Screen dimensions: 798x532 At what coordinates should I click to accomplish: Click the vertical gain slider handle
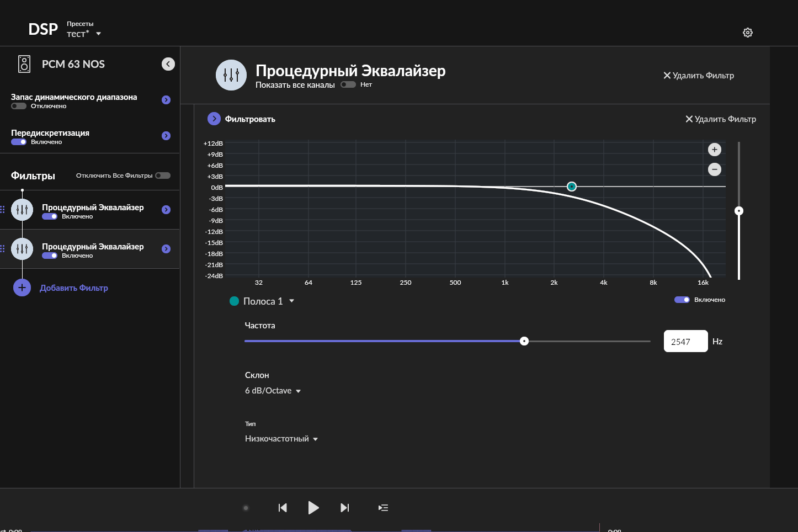coord(739,211)
